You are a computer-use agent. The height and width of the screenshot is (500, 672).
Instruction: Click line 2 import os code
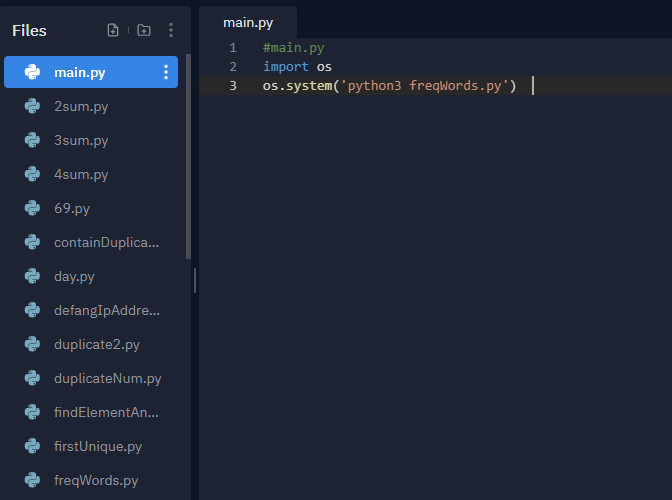[x=297, y=66]
